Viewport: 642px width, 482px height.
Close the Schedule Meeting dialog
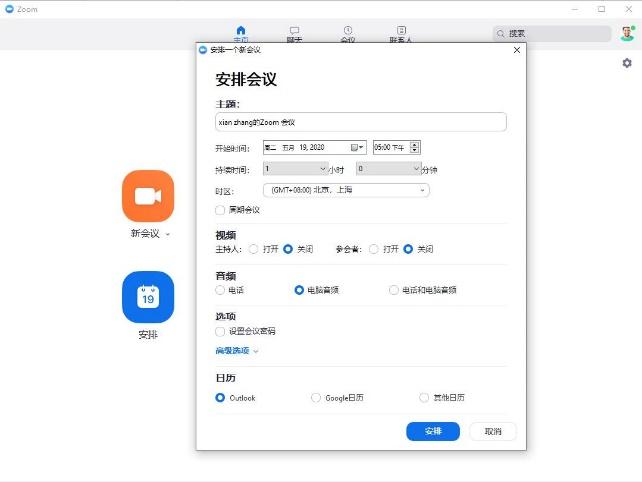click(517, 50)
